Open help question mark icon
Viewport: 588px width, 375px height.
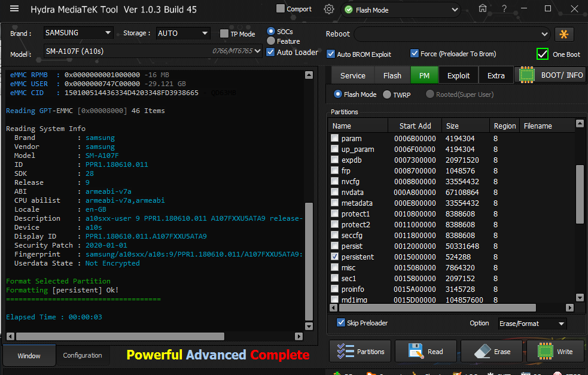[x=504, y=8]
